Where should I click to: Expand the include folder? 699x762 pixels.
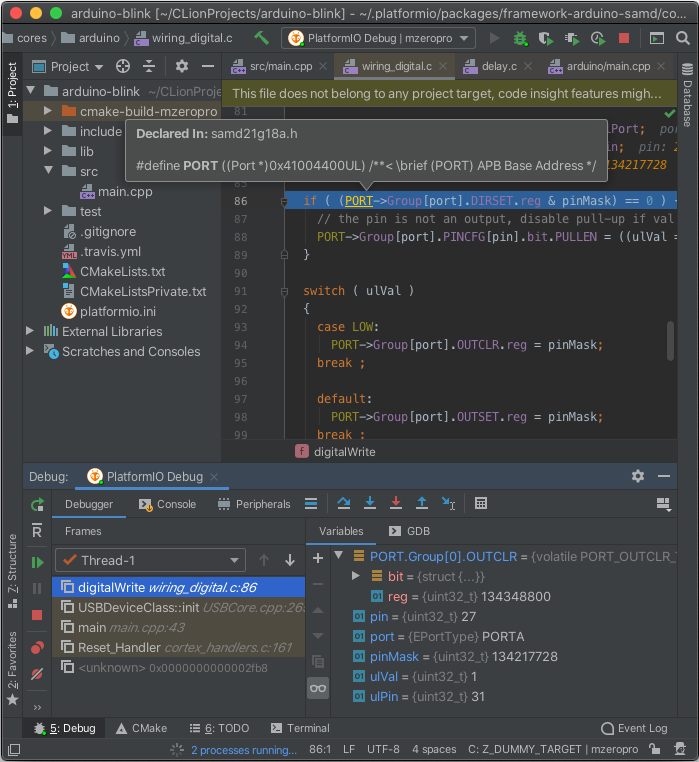48,131
